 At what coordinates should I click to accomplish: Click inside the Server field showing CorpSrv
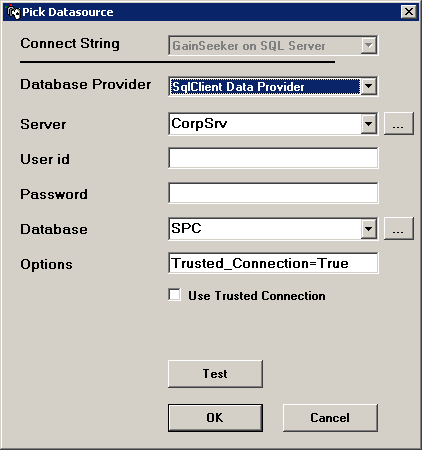(x=265, y=124)
